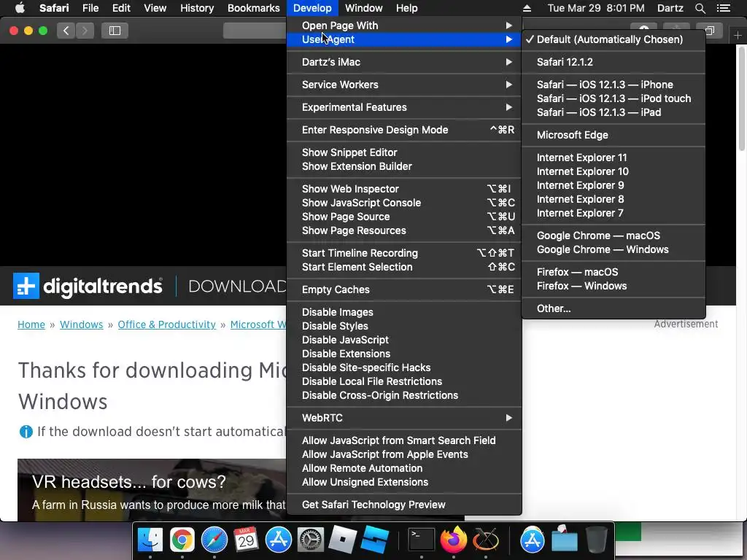
Task: Open Notification Center list icon
Action: tap(723, 8)
